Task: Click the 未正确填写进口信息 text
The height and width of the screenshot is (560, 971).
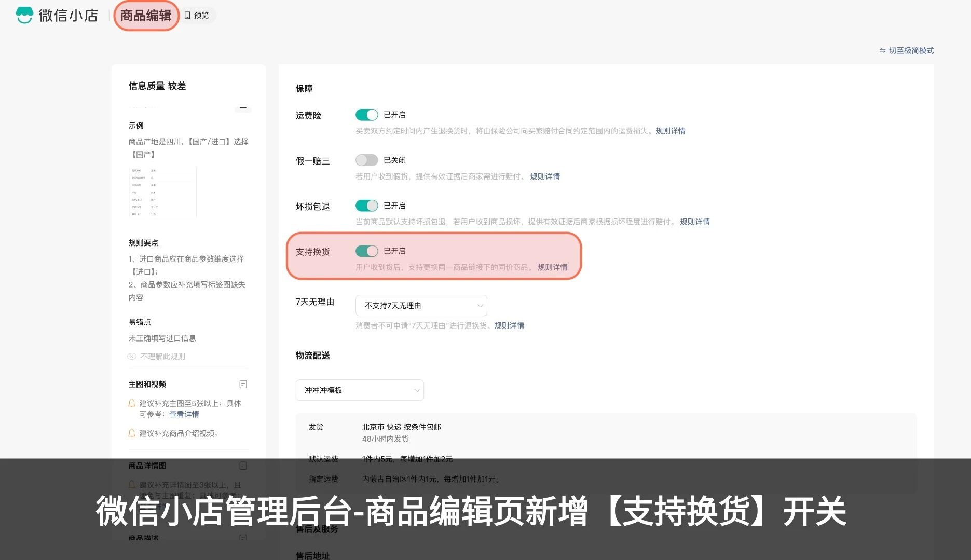Action: click(x=162, y=338)
